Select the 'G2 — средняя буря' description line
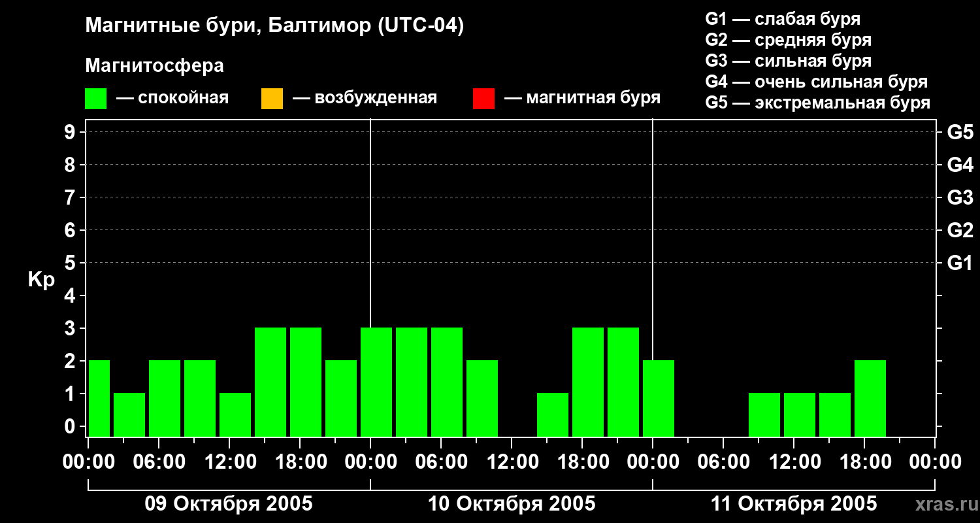Screen dimensions: 980x523 pyautogui.click(x=788, y=40)
